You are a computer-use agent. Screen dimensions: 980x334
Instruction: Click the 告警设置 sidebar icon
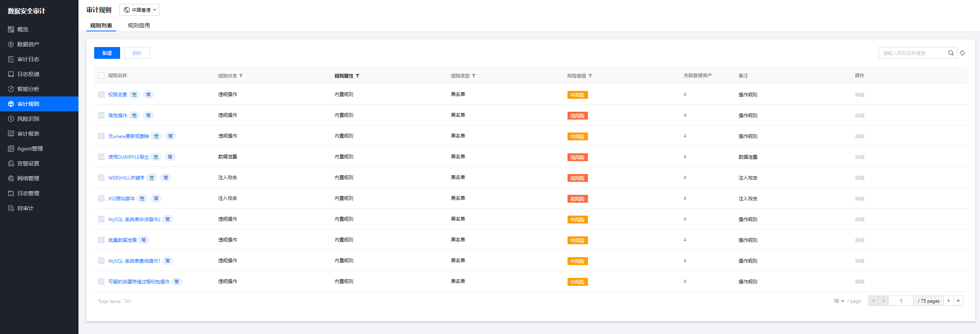click(x=11, y=163)
